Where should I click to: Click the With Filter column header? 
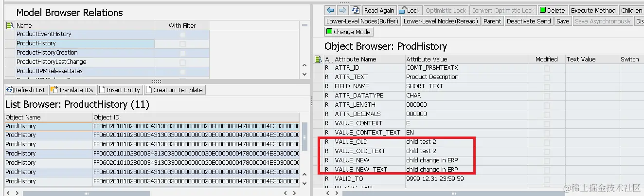tap(182, 25)
